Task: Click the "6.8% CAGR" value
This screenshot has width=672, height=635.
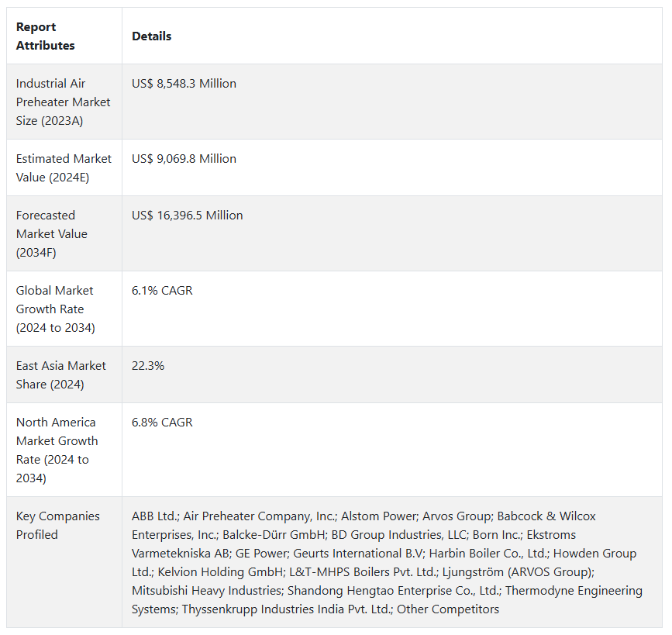Action: tap(162, 423)
